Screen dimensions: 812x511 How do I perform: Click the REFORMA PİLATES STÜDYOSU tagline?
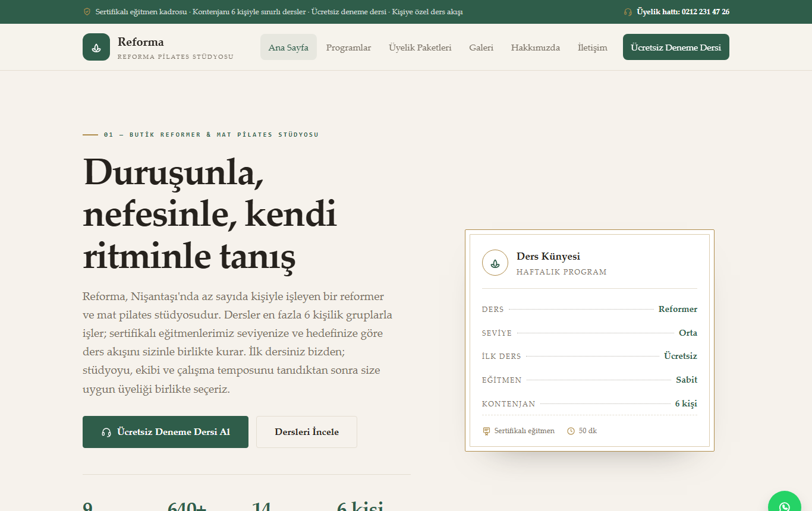click(175, 57)
